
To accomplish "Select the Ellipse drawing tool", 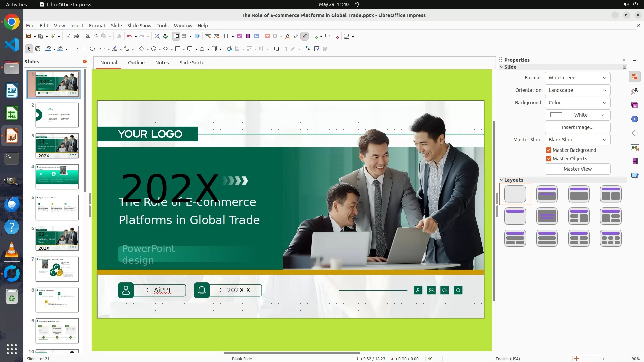I will tap(92, 49).
